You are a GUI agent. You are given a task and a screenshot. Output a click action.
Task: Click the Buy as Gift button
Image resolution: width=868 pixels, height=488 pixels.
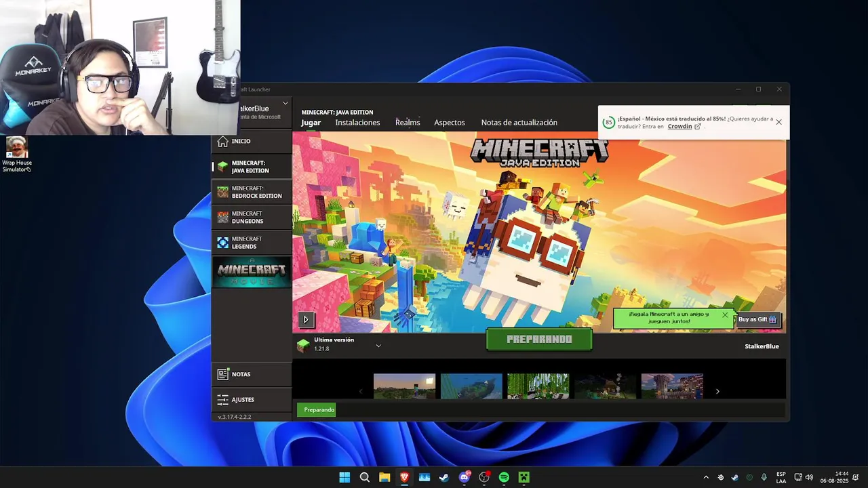point(757,320)
